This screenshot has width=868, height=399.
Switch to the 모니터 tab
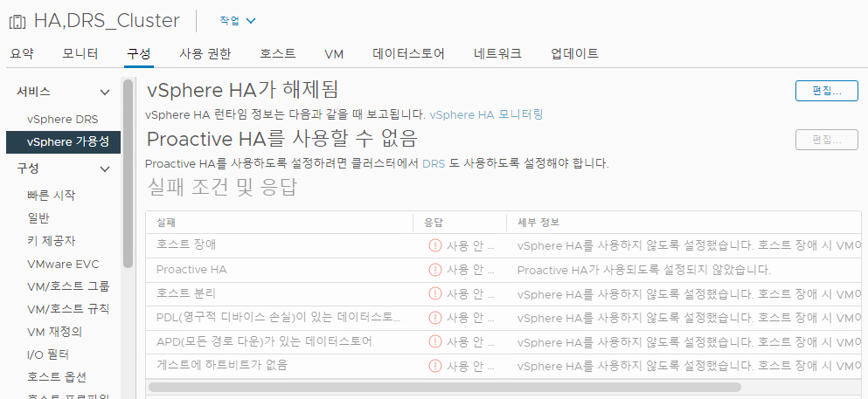pyautogui.click(x=80, y=53)
